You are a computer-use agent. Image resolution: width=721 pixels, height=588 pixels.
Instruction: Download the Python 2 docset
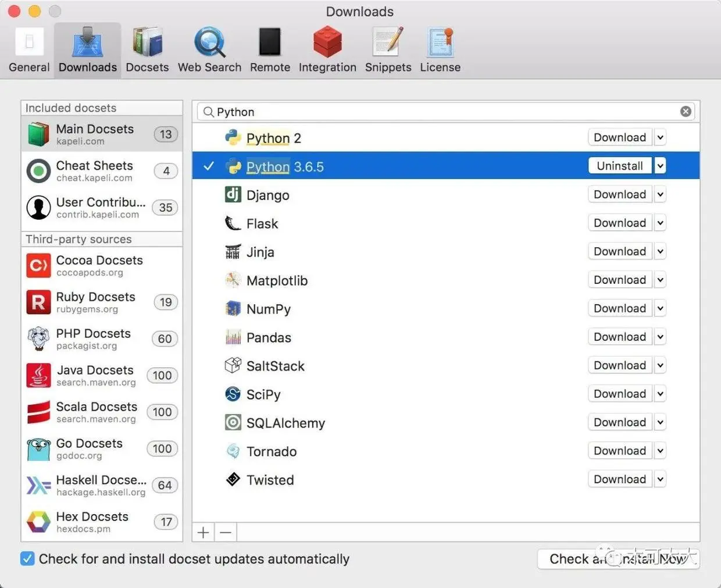(x=620, y=137)
